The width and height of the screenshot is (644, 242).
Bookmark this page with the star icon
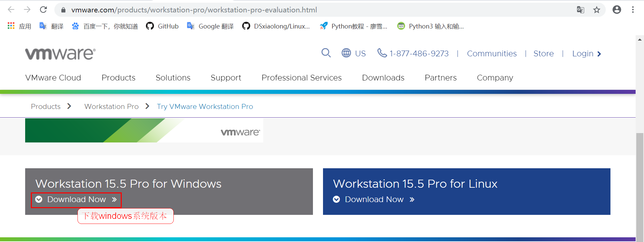pos(597,10)
